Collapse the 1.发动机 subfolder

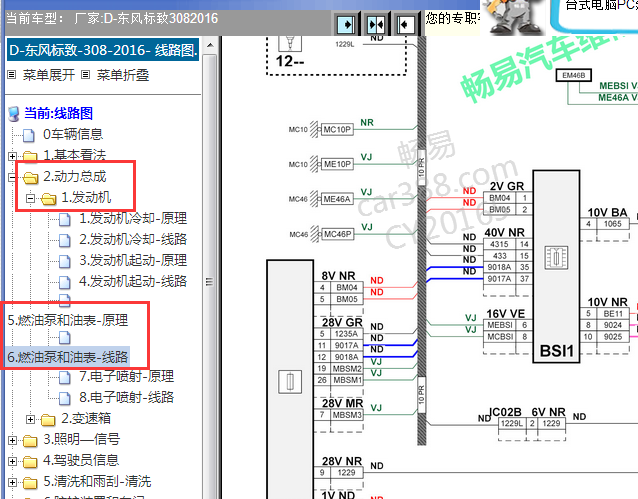pyautogui.click(x=30, y=198)
